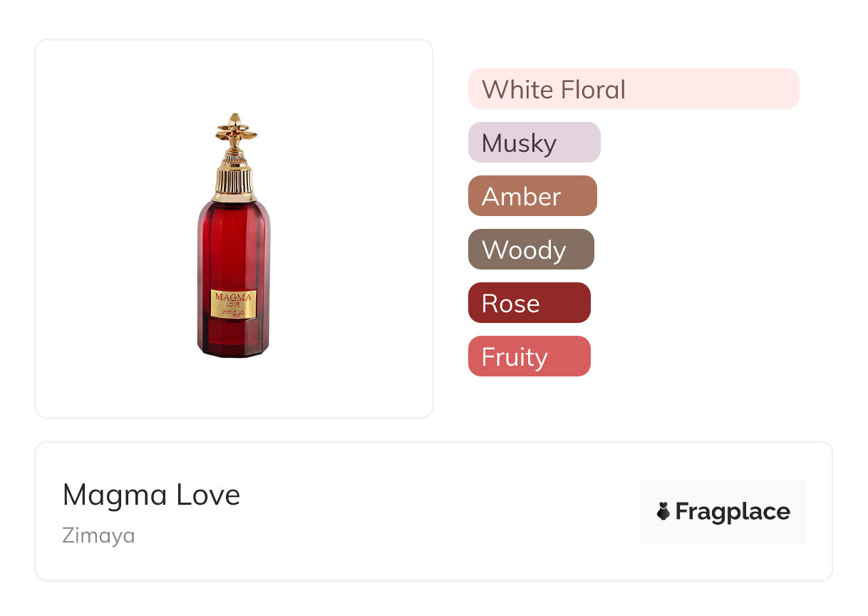Select the Woody accord tag

(x=530, y=250)
